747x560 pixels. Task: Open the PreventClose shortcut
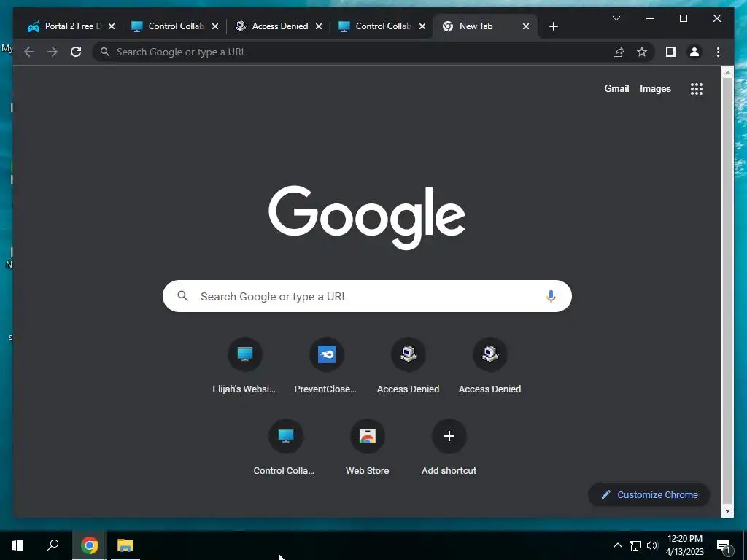(x=326, y=366)
